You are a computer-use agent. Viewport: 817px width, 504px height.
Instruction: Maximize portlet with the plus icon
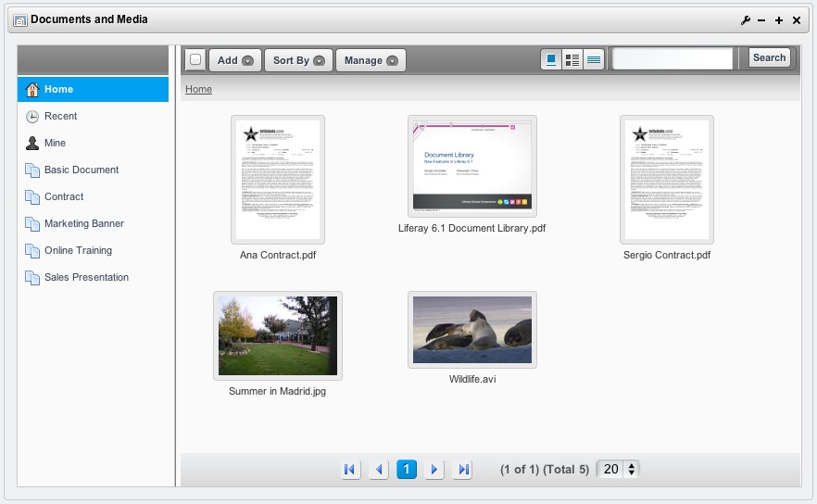click(779, 20)
